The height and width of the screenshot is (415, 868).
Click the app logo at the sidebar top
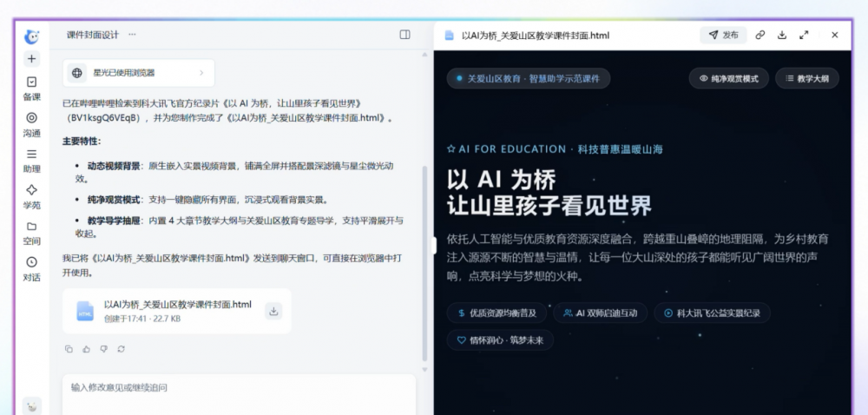pyautogui.click(x=31, y=36)
